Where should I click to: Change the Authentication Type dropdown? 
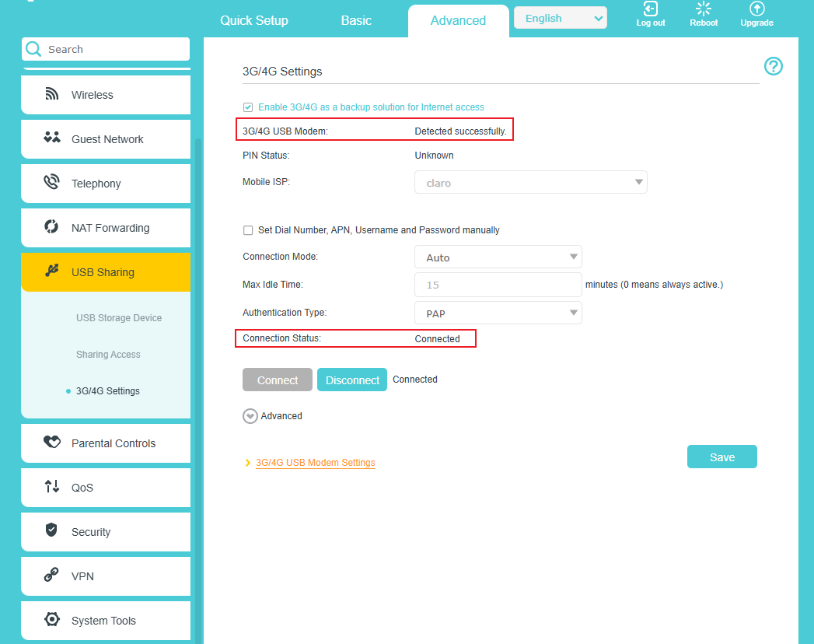click(498, 313)
